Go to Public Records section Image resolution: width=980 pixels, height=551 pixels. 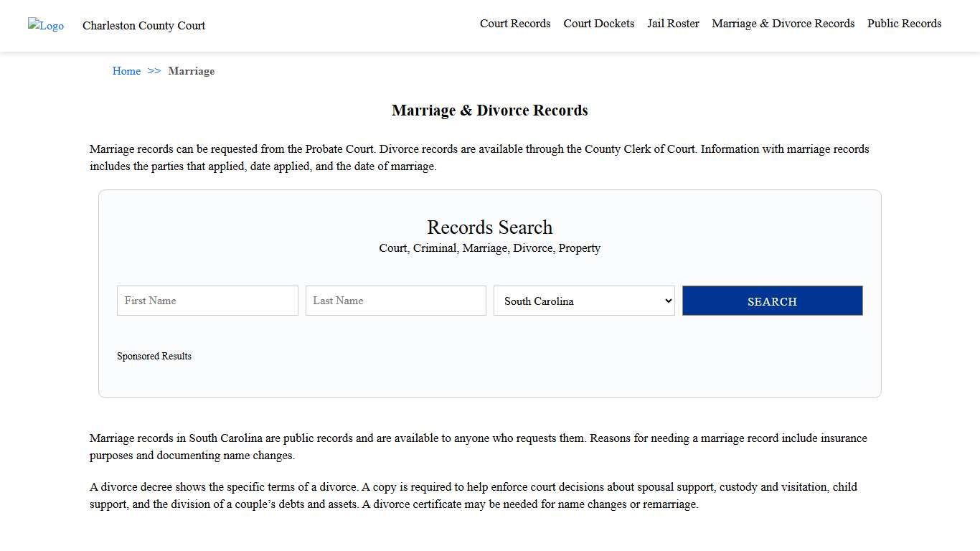904,23
